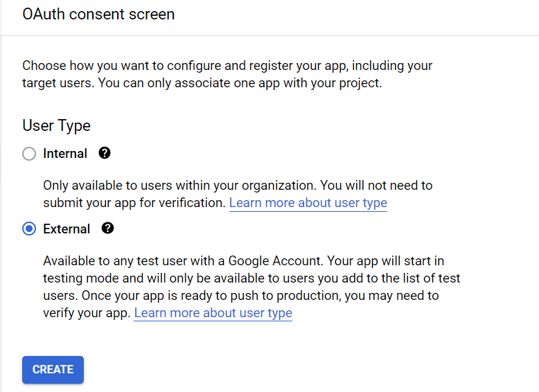Click the 'verify your app.' text before link

coord(87,313)
